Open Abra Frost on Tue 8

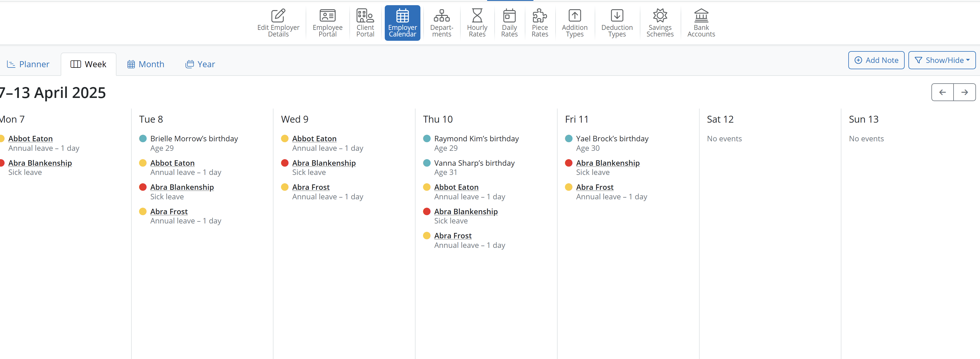tap(169, 212)
